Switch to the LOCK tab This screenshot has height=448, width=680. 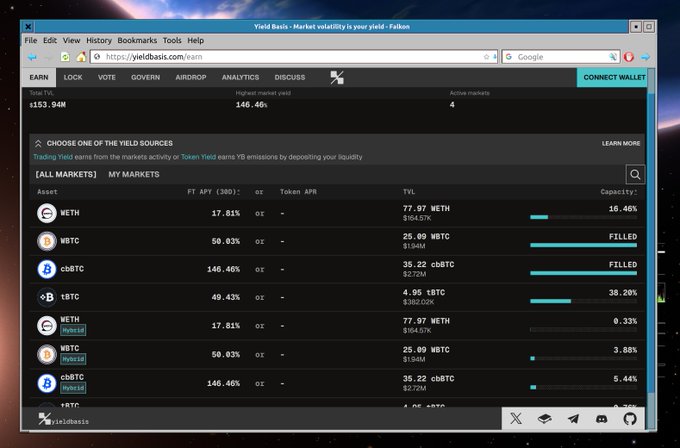coord(73,78)
